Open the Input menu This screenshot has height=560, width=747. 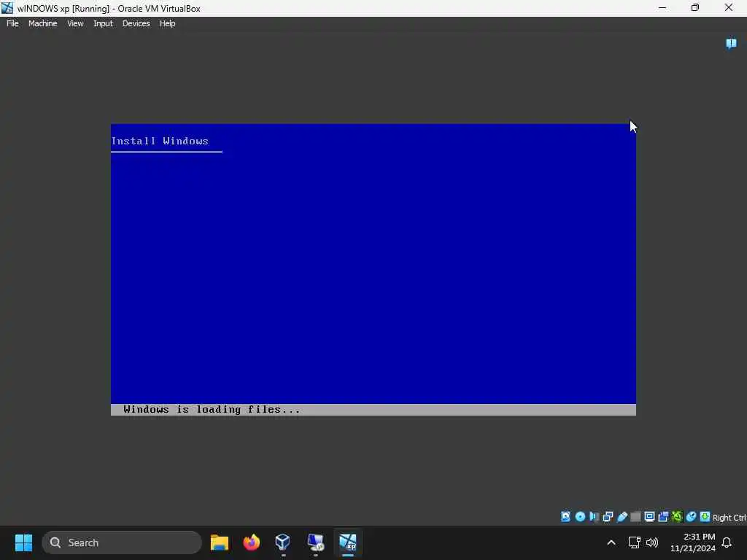[x=103, y=23]
